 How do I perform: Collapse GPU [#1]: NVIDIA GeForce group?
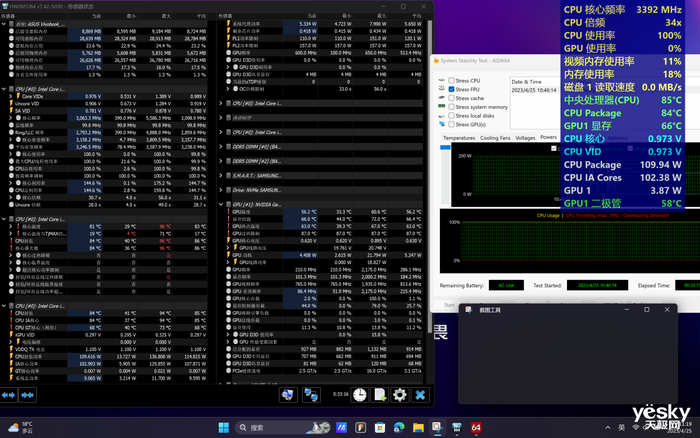coord(221,204)
